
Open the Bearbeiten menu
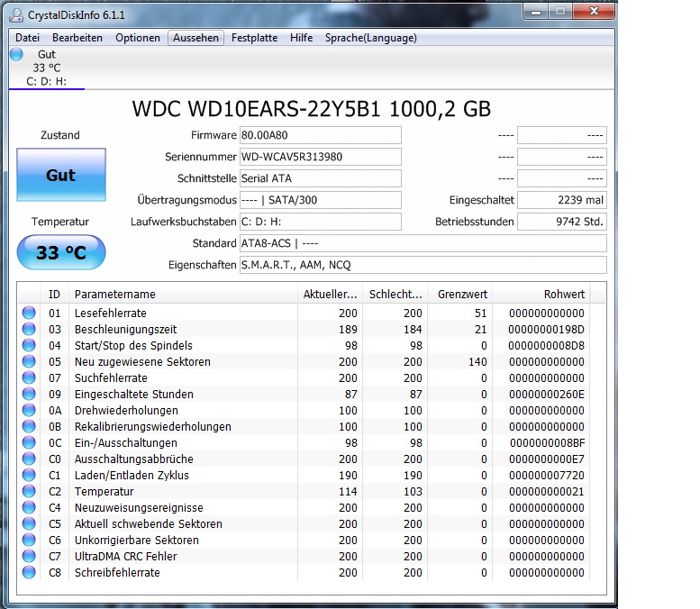[77, 38]
